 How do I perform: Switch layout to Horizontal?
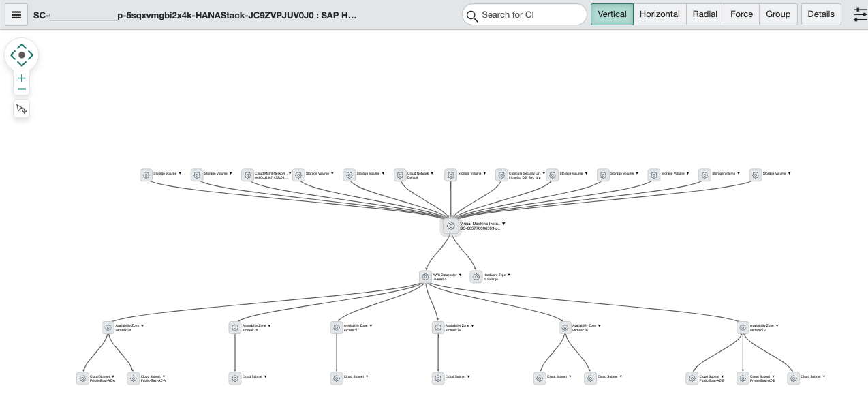[659, 14]
